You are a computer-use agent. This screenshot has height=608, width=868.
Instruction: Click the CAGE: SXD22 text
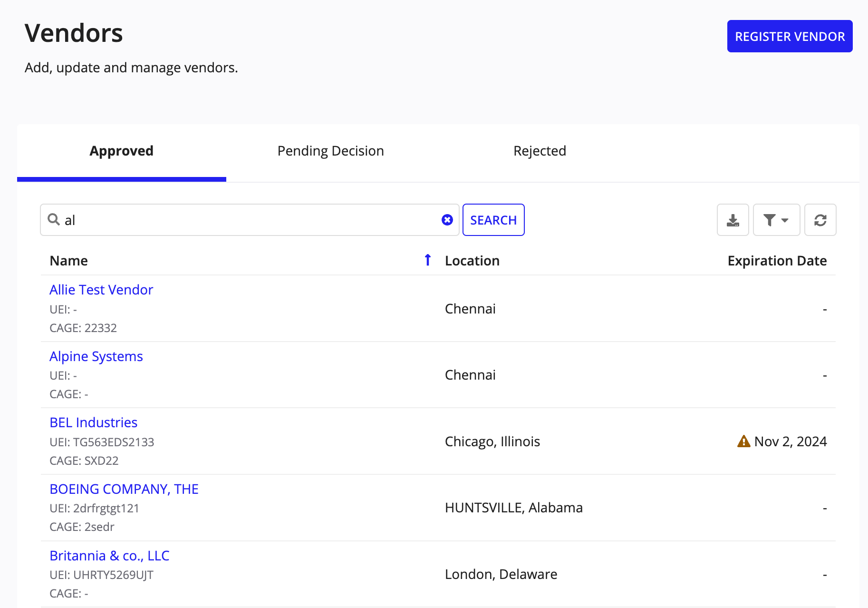tap(84, 461)
